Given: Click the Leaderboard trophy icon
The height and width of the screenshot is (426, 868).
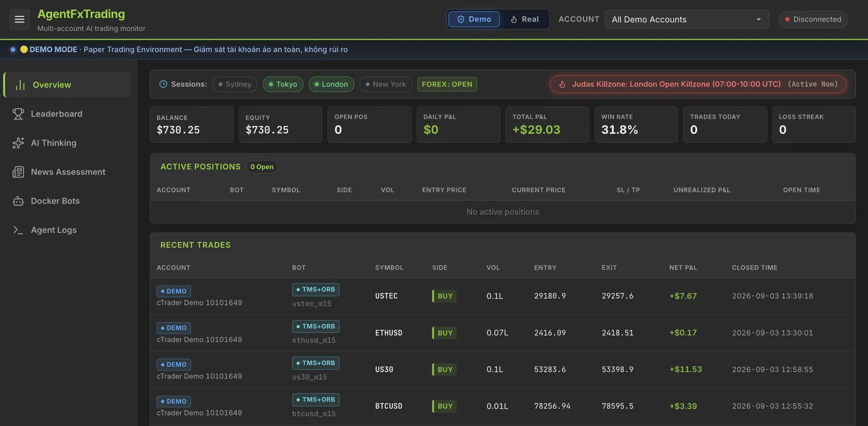Looking at the screenshot, I should click(18, 114).
